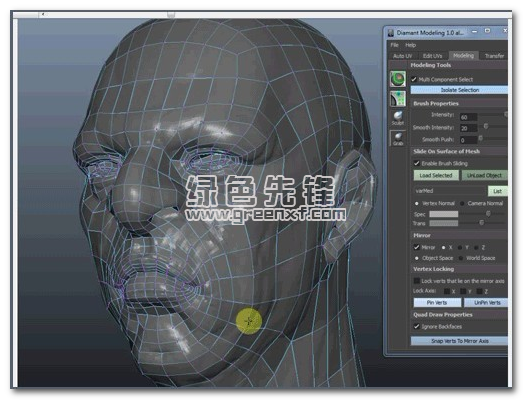
Task: Switch to the Auto UV tab
Action: (403, 56)
